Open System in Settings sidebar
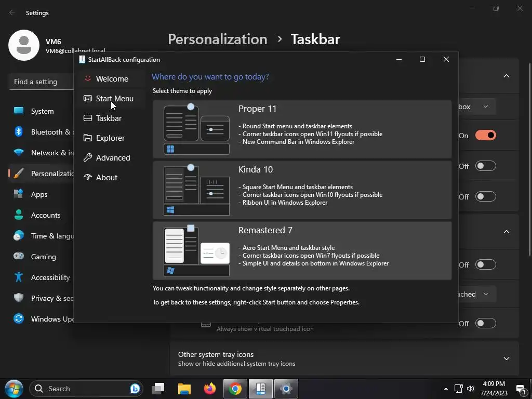Image resolution: width=532 pixels, height=399 pixels. [x=42, y=111]
